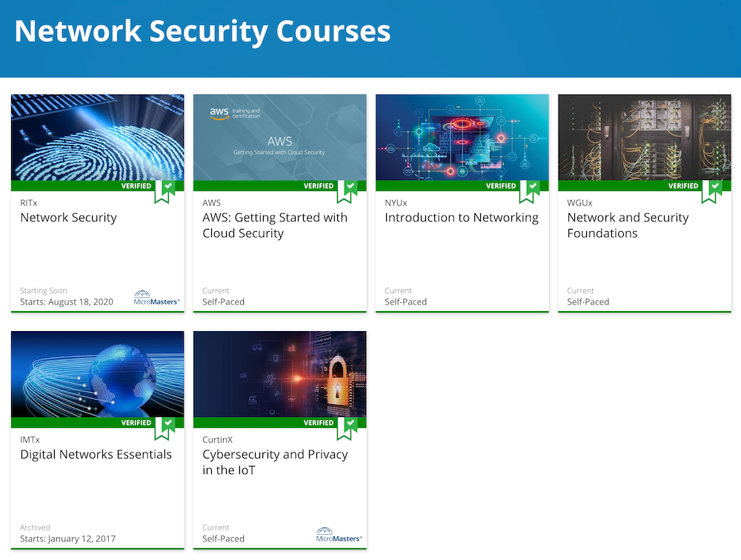The width and height of the screenshot is (741, 560).
Task: Open the Introduction to Networking title link
Action: (x=462, y=217)
